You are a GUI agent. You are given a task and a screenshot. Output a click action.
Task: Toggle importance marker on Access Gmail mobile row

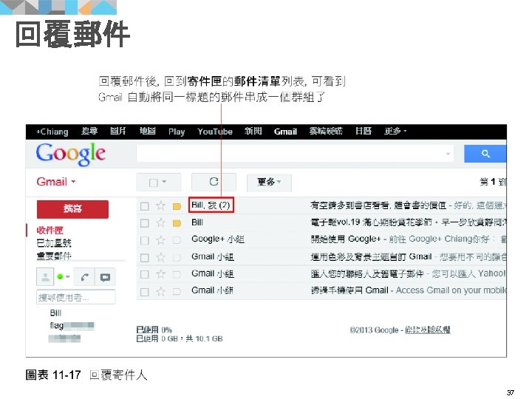pos(177,291)
